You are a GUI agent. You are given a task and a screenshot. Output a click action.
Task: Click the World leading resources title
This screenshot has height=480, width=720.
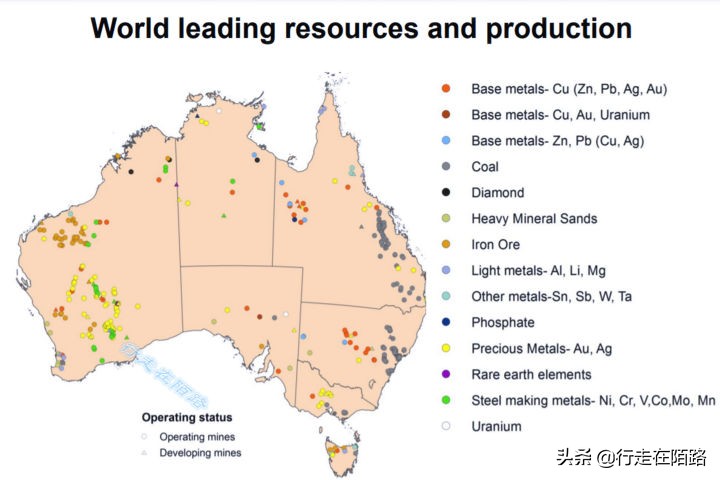coord(361,28)
